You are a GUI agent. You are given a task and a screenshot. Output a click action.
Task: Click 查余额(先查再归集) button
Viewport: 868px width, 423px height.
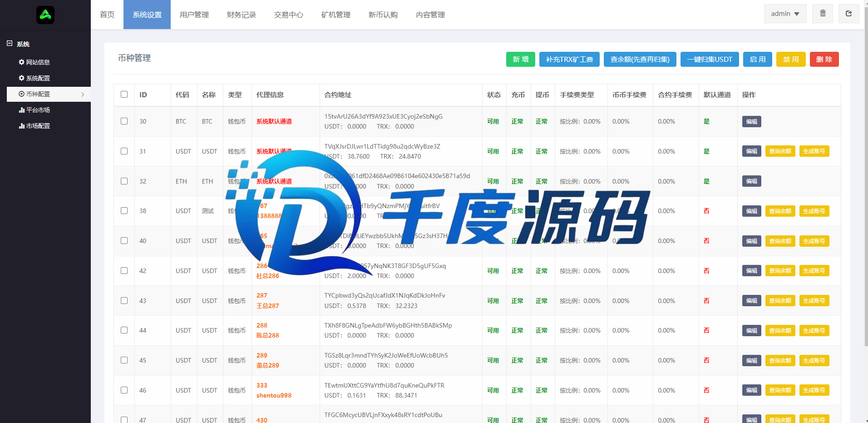[640, 60]
